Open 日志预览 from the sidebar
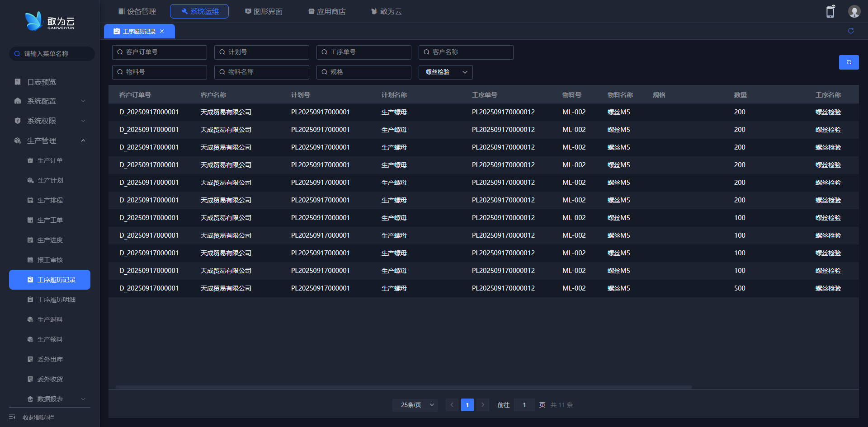Screen dimensions: 868x427 (42, 82)
